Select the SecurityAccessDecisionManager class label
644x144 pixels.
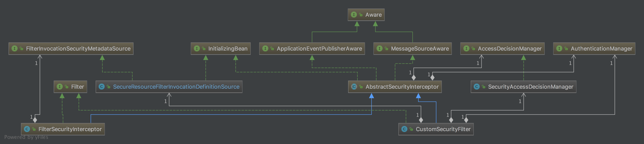pyautogui.click(x=531, y=87)
